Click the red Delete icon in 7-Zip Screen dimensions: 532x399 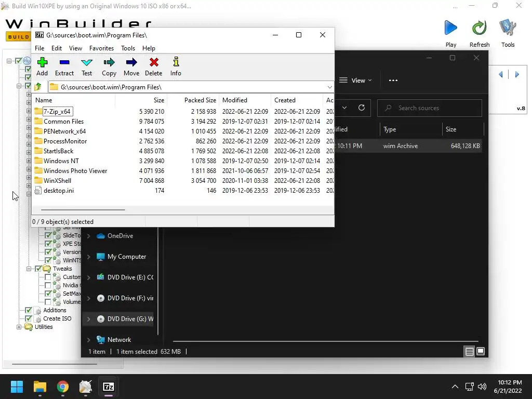pos(154,67)
